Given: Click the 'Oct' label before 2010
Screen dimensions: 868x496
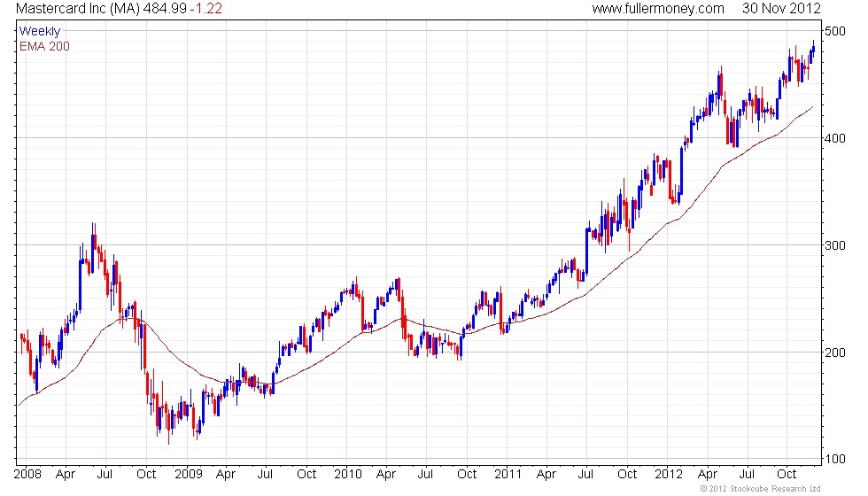Looking at the screenshot, I should pos(306,474).
